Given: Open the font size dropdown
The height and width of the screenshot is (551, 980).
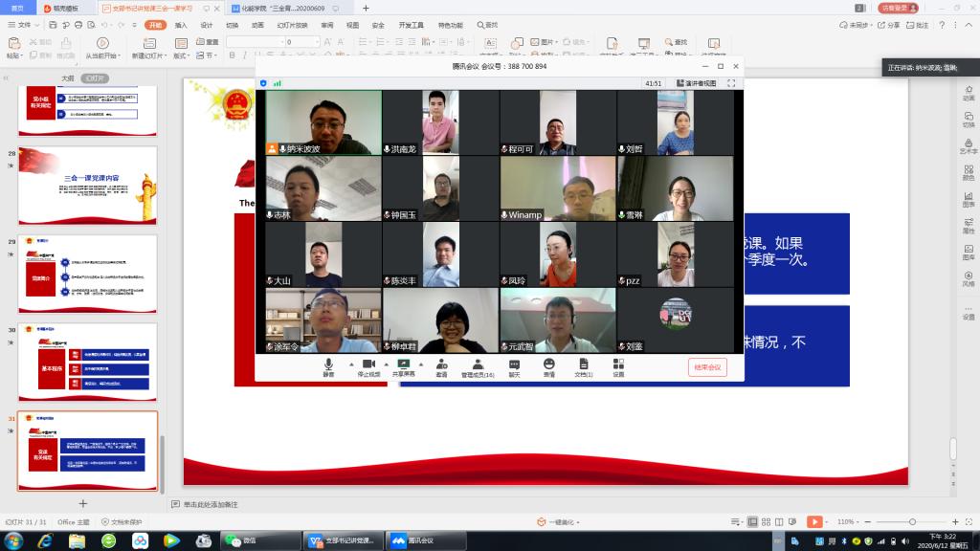Looking at the screenshot, I should (317, 42).
